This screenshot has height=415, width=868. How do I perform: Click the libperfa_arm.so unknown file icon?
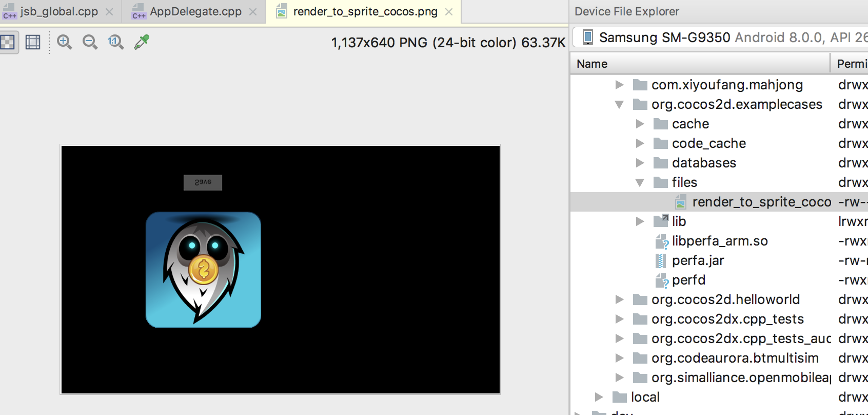click(662, 241)
